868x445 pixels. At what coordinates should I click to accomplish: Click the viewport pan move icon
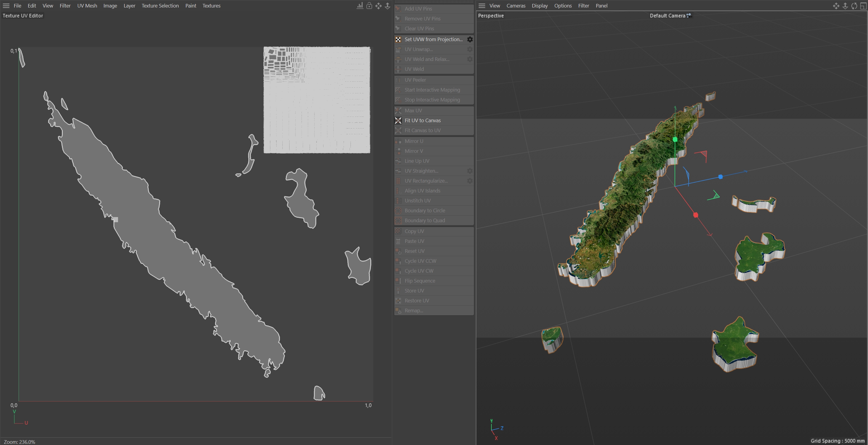tap(836, 6)
